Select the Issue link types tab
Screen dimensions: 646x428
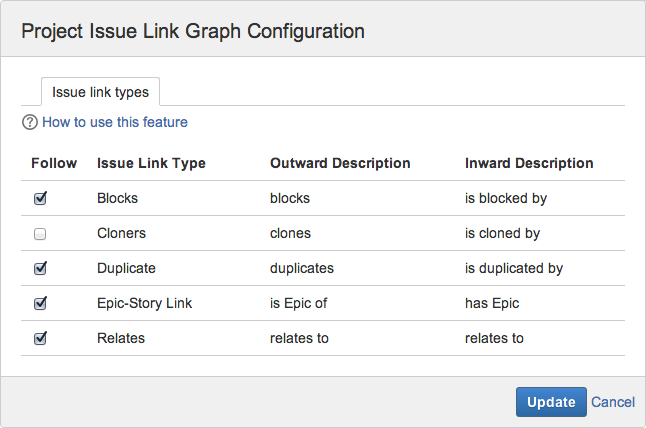point(101,92)
